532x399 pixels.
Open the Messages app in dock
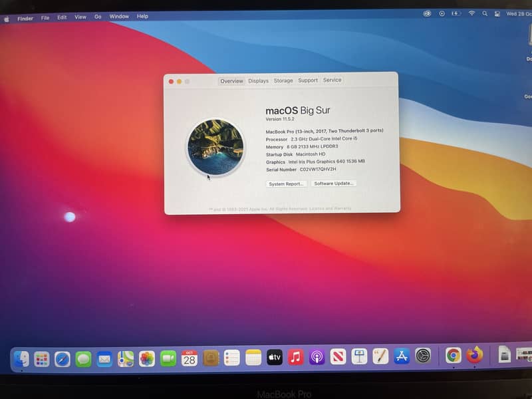click(x=84, y=359)
